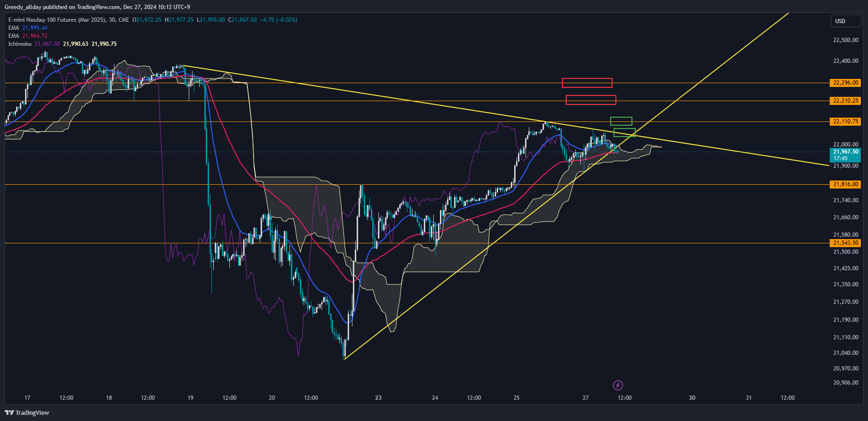Select the Ichimoku indicator legend
This screenshot has height=421, width=868.
62,44
